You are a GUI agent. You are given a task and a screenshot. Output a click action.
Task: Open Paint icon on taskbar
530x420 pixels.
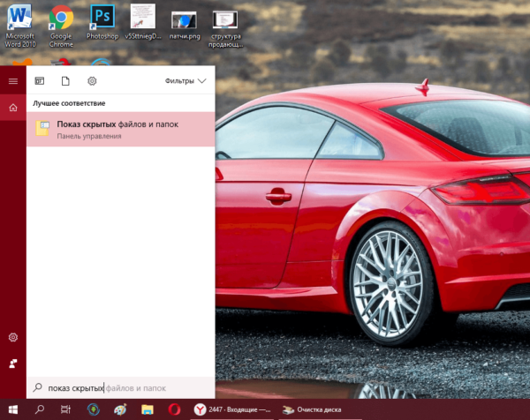[120, 410]
